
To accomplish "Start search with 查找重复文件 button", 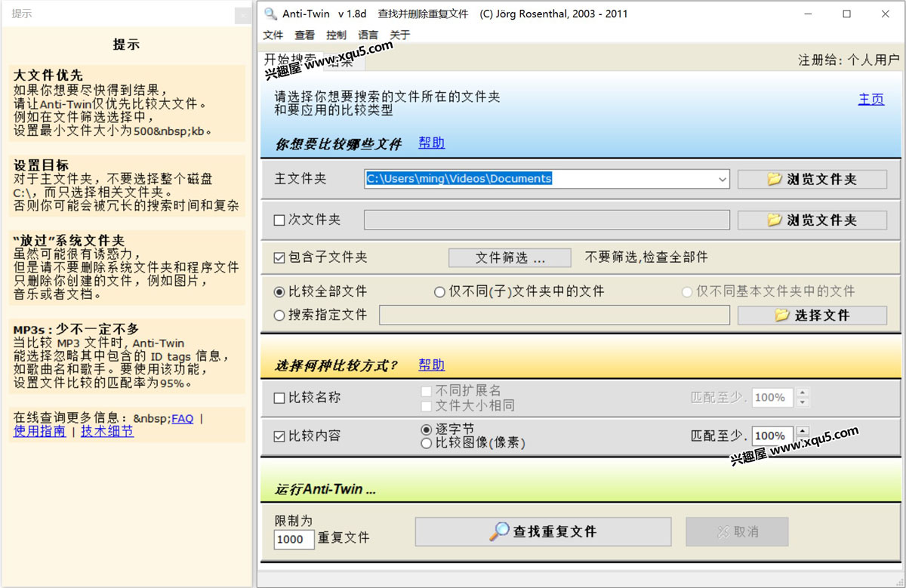I will coord(543,531).
